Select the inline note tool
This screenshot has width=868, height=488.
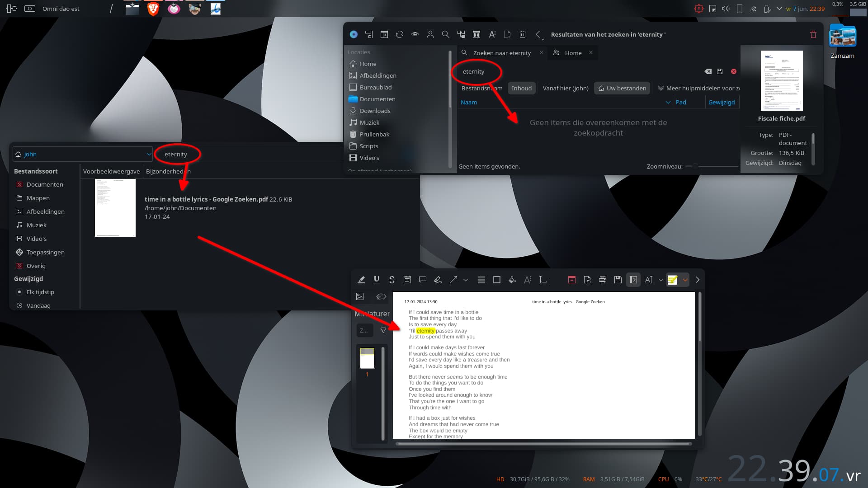[407, 280]
